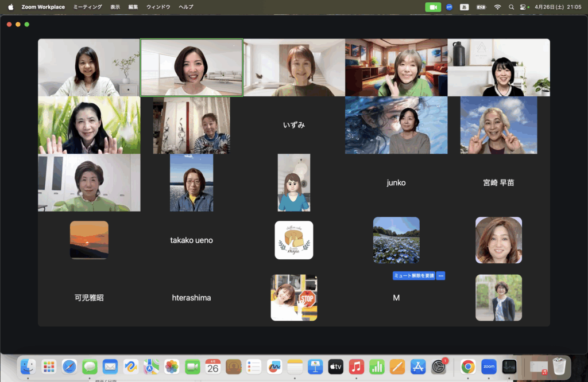Open the 表示 menu in the menu bar

pos(115,7)
